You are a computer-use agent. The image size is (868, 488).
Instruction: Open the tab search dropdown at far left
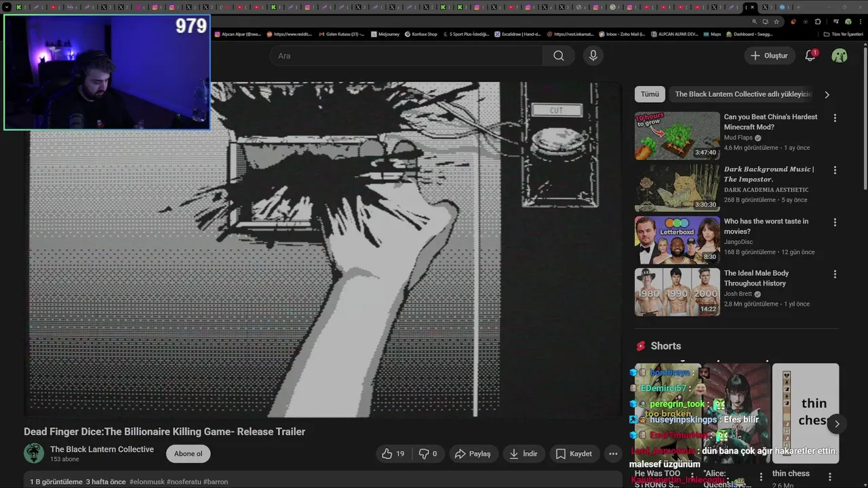pyautogui.click(x=7, y=7)
